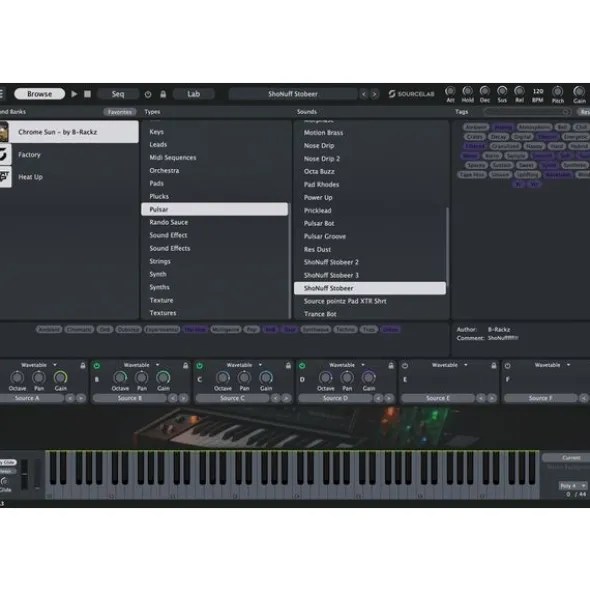590x591 pixels.
Task: Click the Source F name button
Action: point(540,398)
